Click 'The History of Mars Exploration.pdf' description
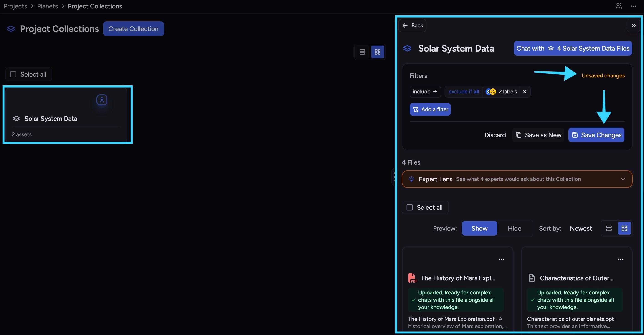 [x=457, y=323]
